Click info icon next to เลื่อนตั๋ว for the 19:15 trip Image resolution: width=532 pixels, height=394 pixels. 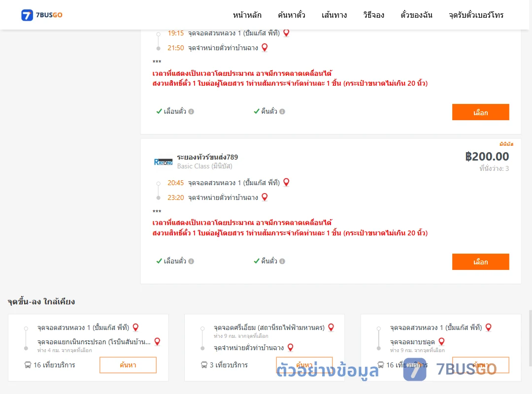click(x=191, y=111)
